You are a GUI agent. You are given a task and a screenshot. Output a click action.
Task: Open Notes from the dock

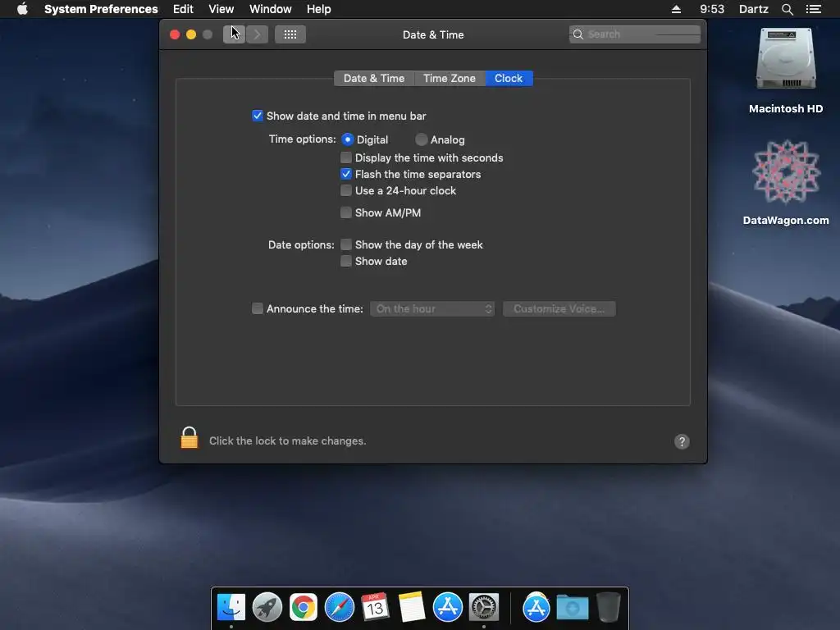412,607
